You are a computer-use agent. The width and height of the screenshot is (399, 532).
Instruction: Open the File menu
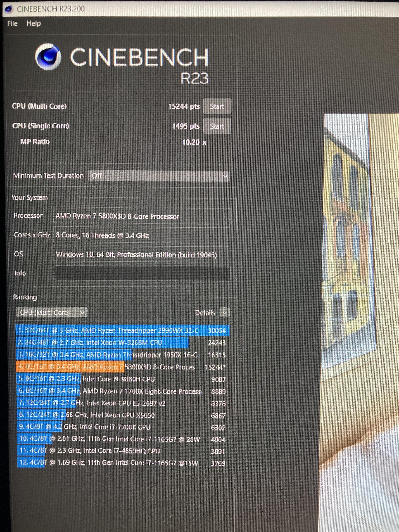pyautogui.click(x=12, y=24)
